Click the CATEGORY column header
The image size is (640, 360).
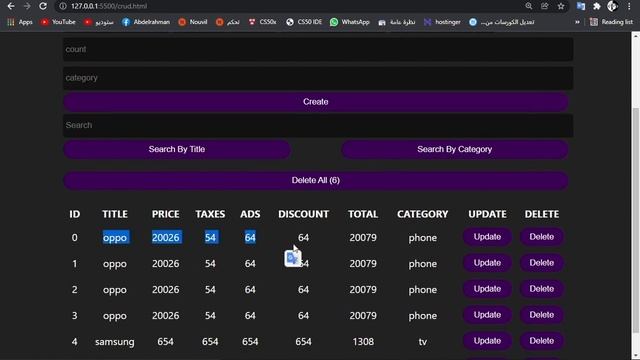click(422, 214)
